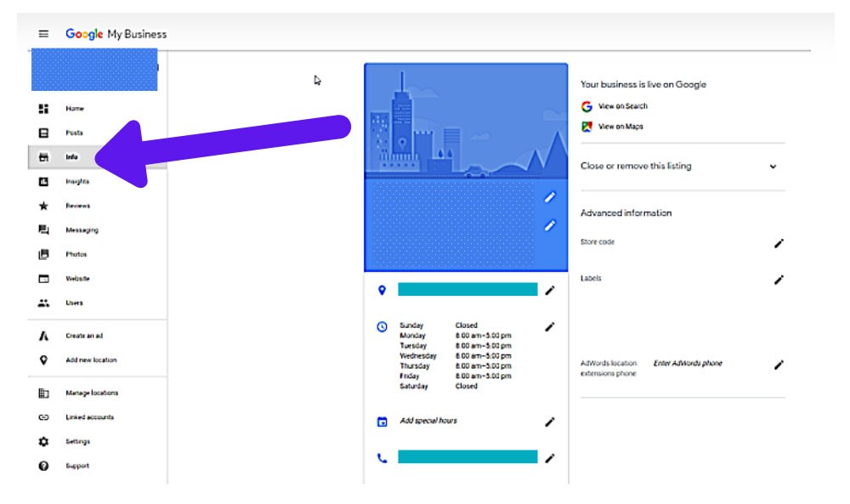Click pencil icon next to Add special hours
This screenshot has width=850, height=504.
[550, 422]
